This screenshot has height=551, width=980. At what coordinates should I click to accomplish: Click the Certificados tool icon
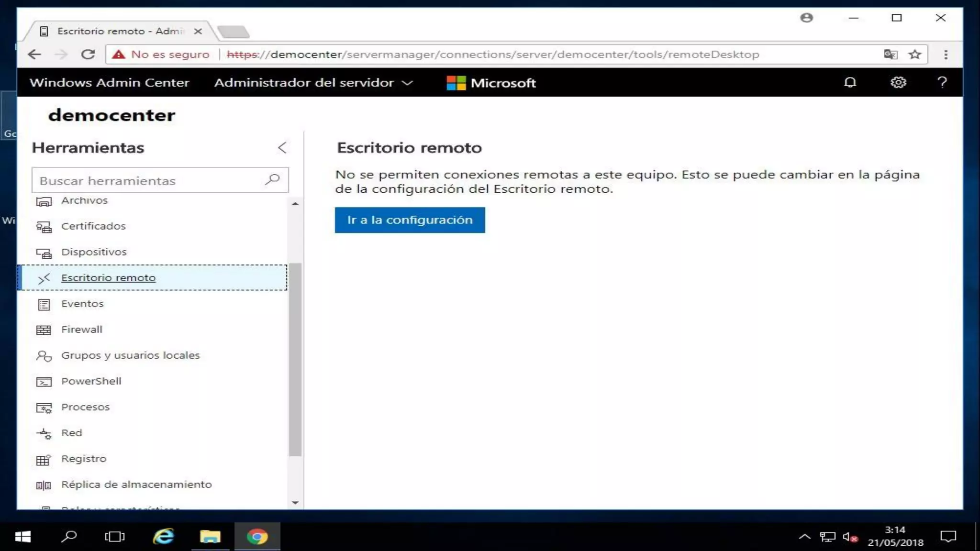44,227
